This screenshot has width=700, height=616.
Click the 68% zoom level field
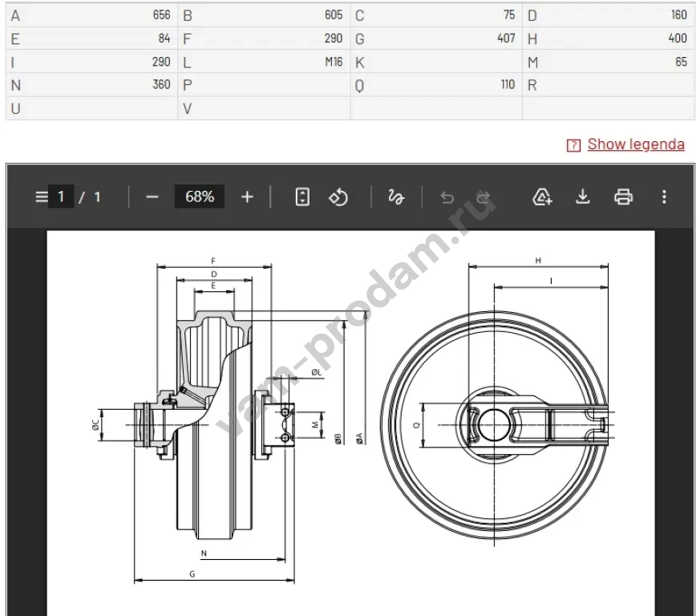click(200, 197)
